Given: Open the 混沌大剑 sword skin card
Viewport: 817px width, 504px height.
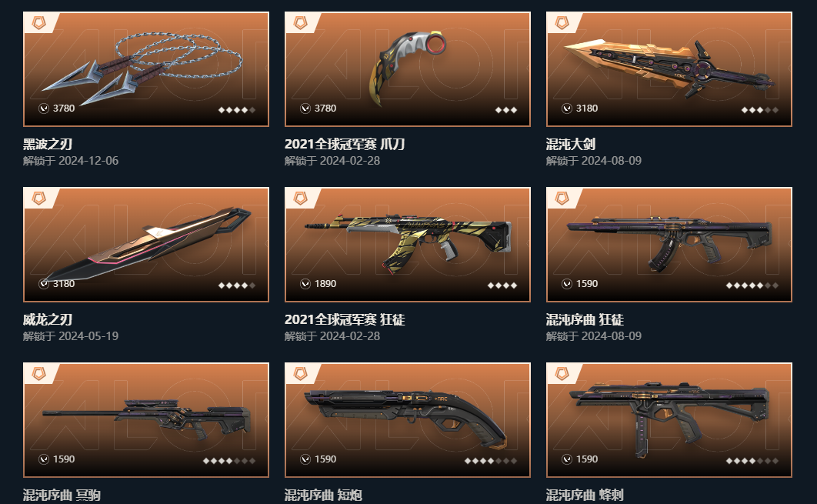Looking at the screenshot, I should 669,69.
